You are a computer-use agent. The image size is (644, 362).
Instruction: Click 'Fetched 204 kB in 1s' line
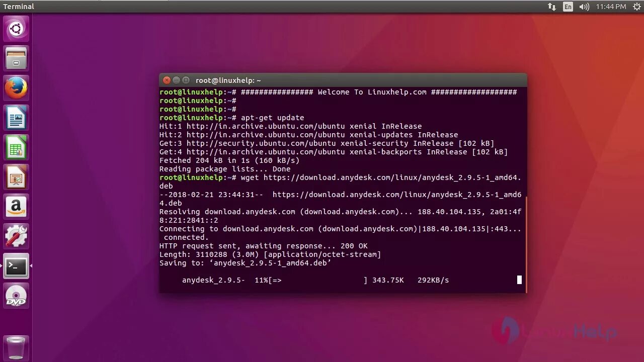229,160
